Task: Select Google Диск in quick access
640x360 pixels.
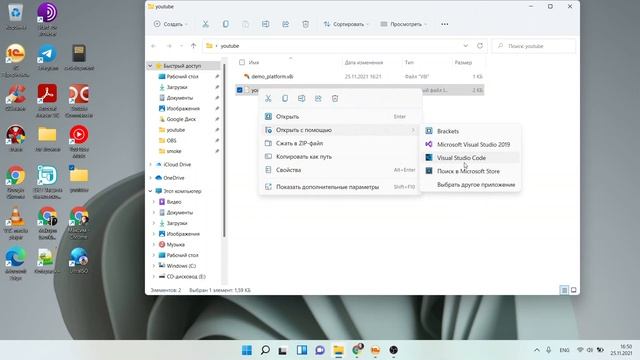Action: 181,119
